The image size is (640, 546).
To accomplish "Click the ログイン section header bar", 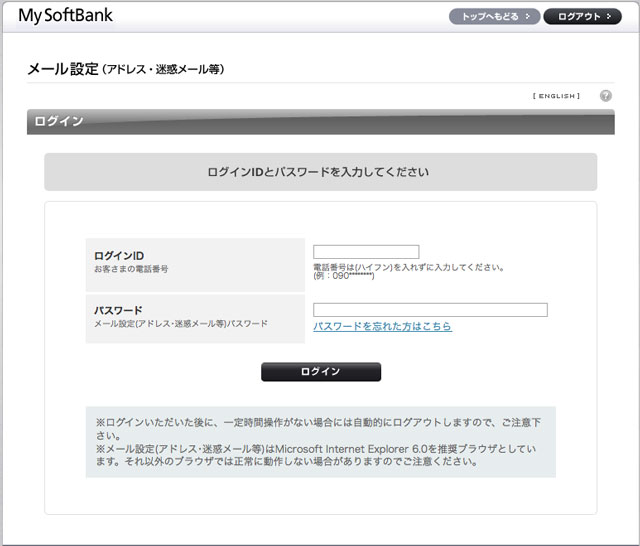I will 321,122.
